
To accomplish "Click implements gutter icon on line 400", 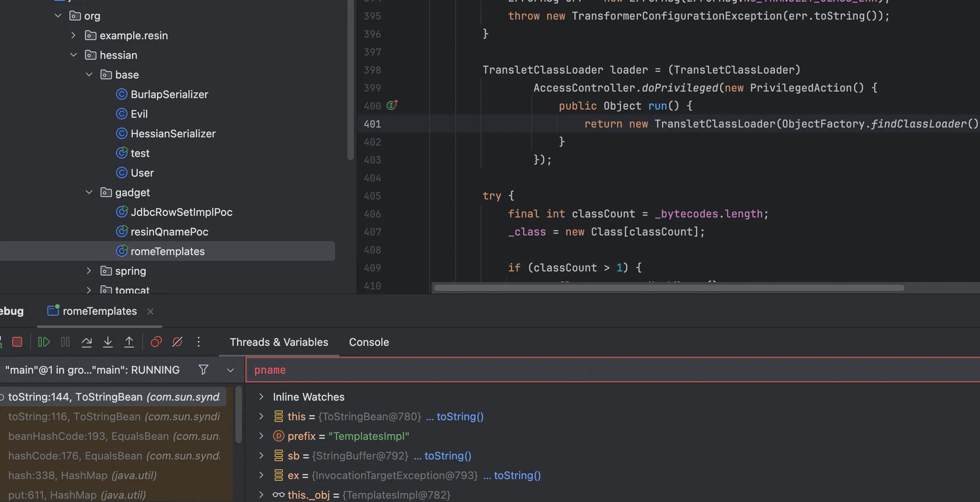I will [392, 105].
